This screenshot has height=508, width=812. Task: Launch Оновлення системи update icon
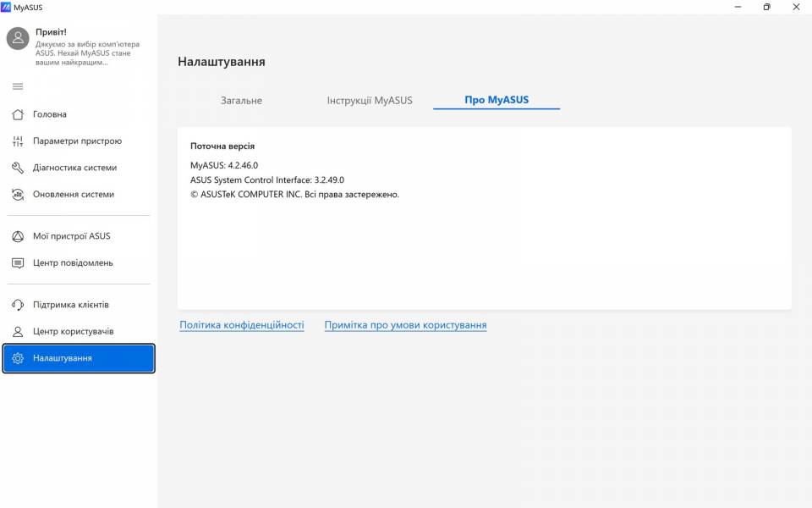click(17, 194)
